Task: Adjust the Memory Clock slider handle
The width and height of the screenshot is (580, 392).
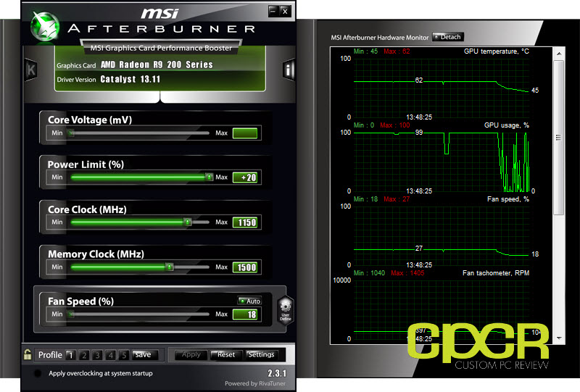Action: [170, 267]
